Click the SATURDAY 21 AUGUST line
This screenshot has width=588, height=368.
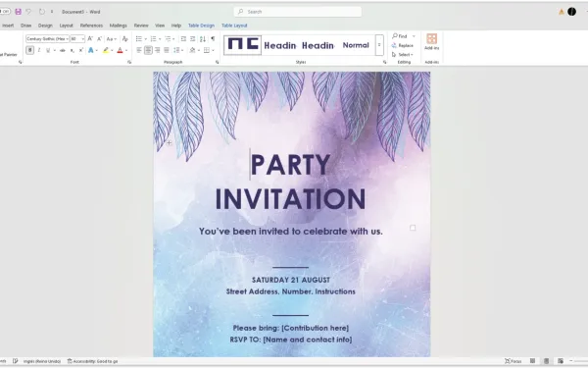291,280
